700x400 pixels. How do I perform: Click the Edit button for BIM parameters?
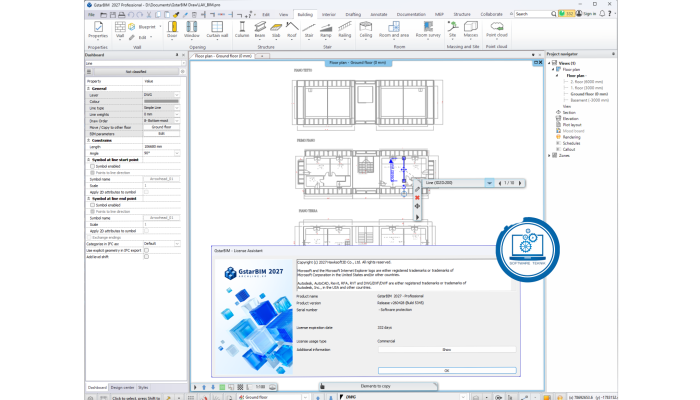coord(162,133)
